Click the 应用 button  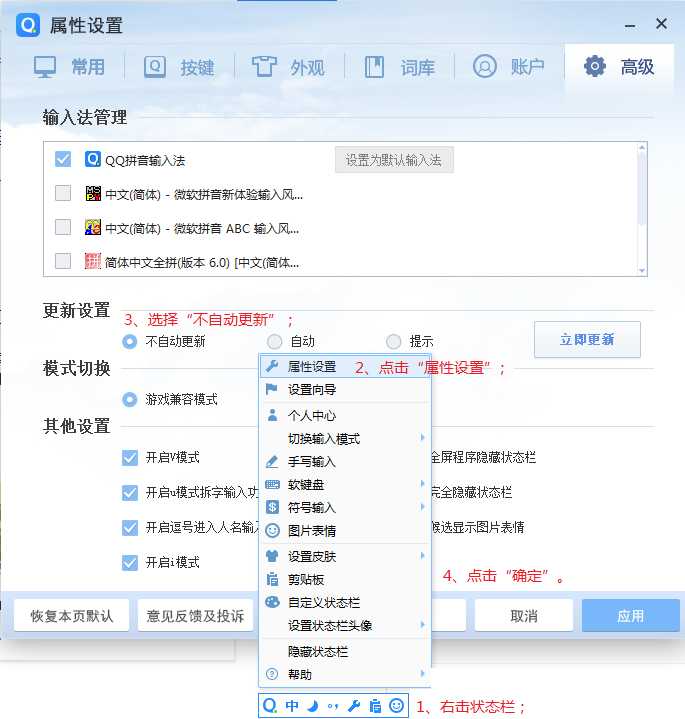[x=631, y=615]
